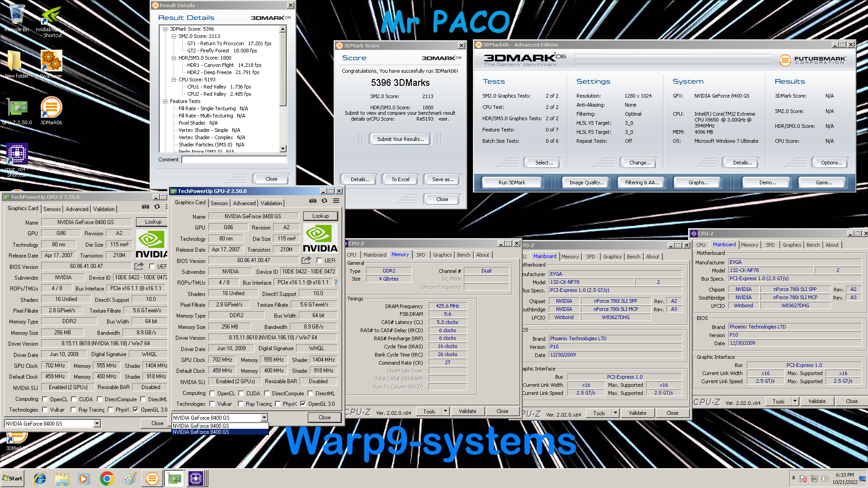Screen dimensions: 868x488
Task: Switch to CPU-Z taskbar button
Action: (x=197, y=479)
